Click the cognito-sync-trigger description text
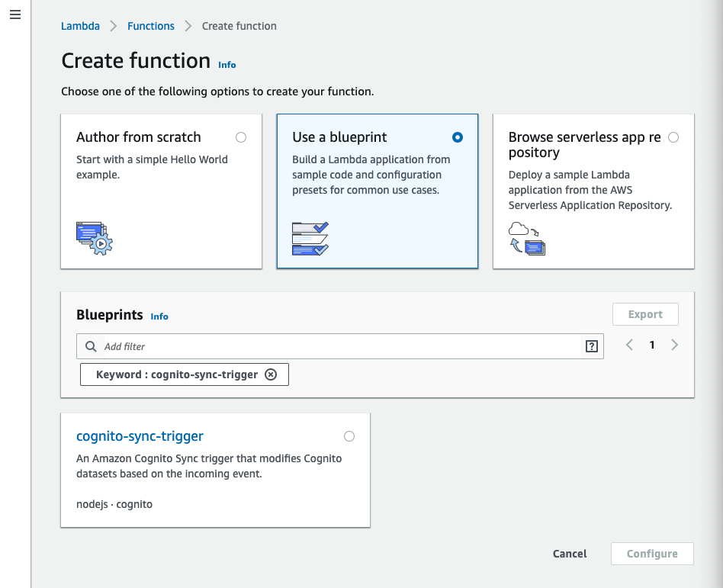This screenshot has width=723, height=588. (209, 466)
